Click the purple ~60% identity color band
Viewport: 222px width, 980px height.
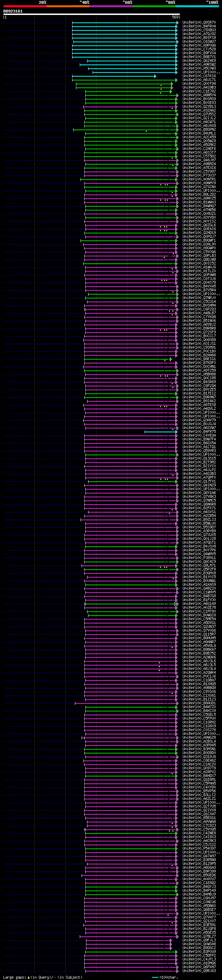tap(111, 6)
